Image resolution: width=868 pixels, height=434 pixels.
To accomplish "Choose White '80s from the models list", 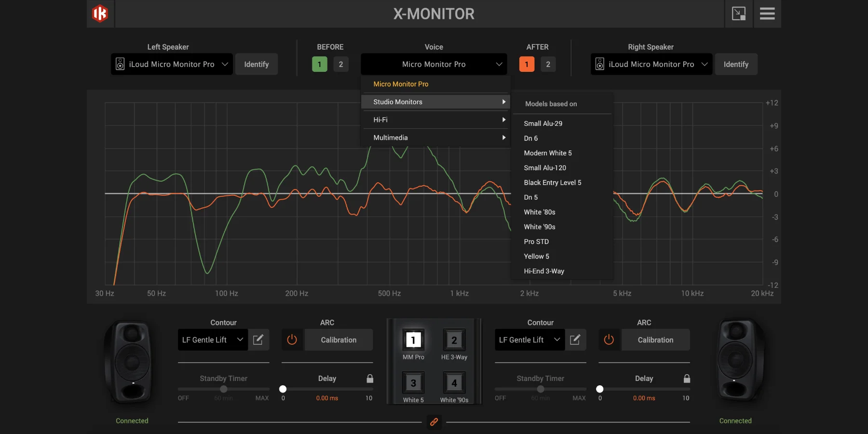I will [540, 212].
